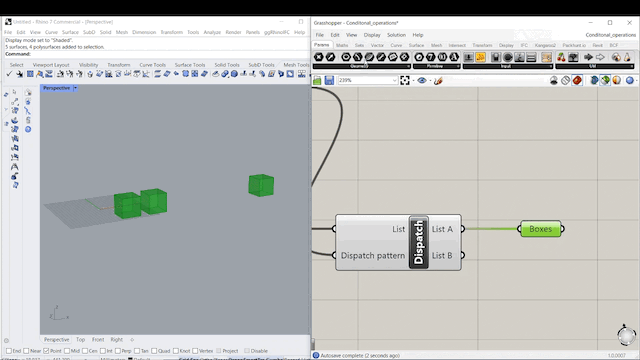640x360 pixels.
Task: Click the Boxes parameter component
Action: 540,229
